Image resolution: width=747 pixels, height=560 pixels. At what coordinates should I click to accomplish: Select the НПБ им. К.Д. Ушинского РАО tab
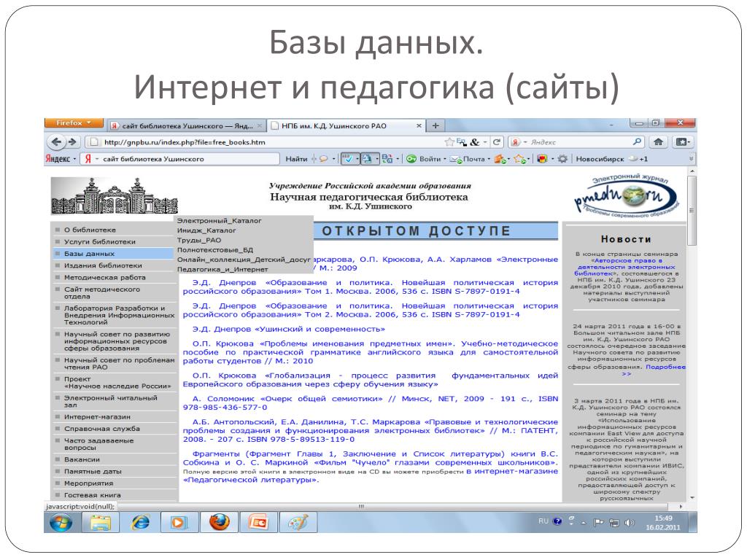click(x=346, y=125)
